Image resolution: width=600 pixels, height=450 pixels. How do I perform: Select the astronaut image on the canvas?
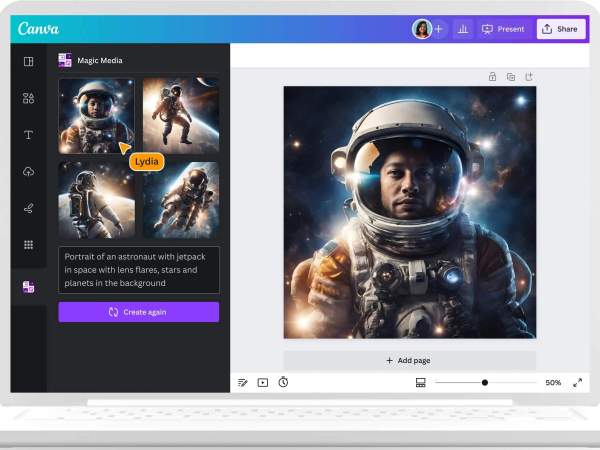click(410, 212)
